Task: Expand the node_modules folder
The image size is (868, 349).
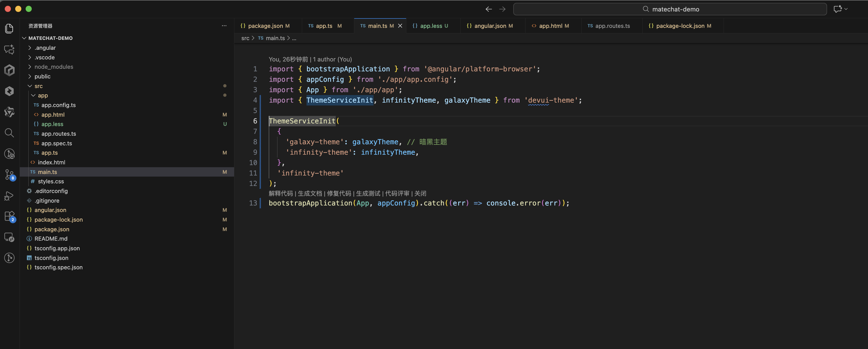Action: [x=54, y=67]
